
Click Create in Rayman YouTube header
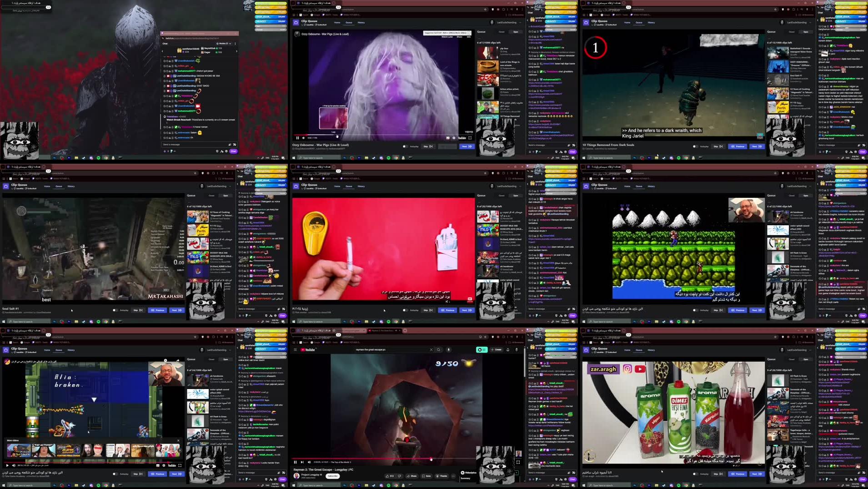coord(496,350)
